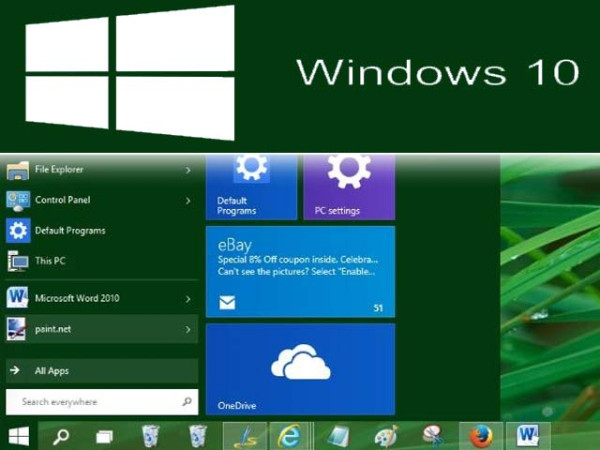This screenshot has height=450, width=600.
Task: Open the eBay mail notification tile
Action: coord(300,271)
